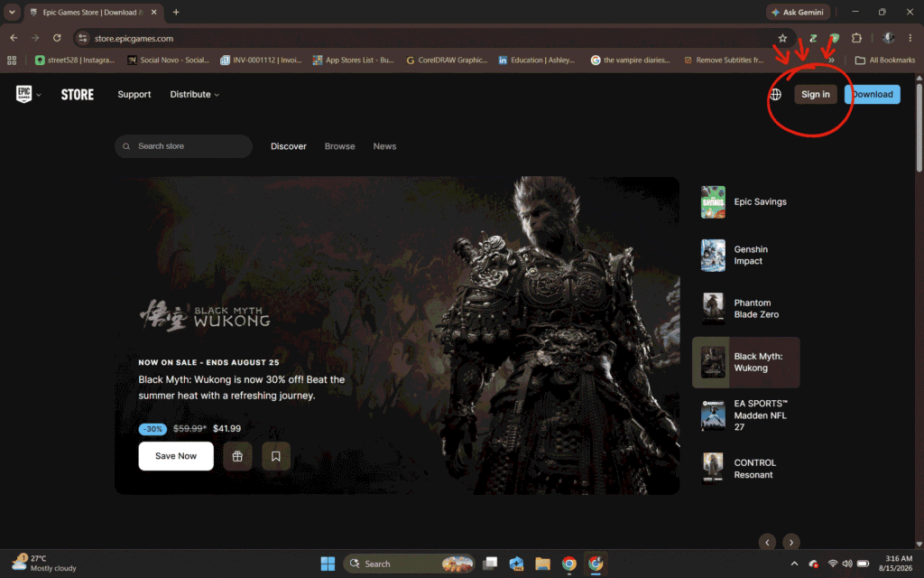
Task: Click the browser Back arrow
Action: [x=14, y=38]
